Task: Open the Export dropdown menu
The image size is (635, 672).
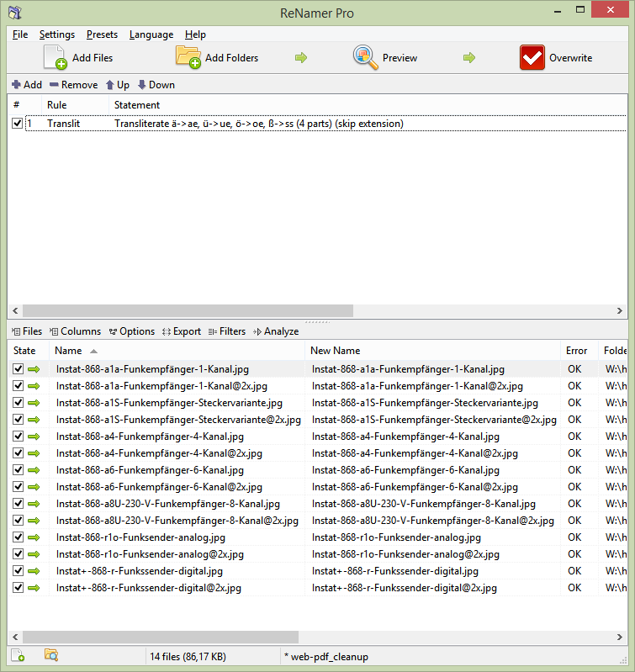Action: click(x=182, y=331)
